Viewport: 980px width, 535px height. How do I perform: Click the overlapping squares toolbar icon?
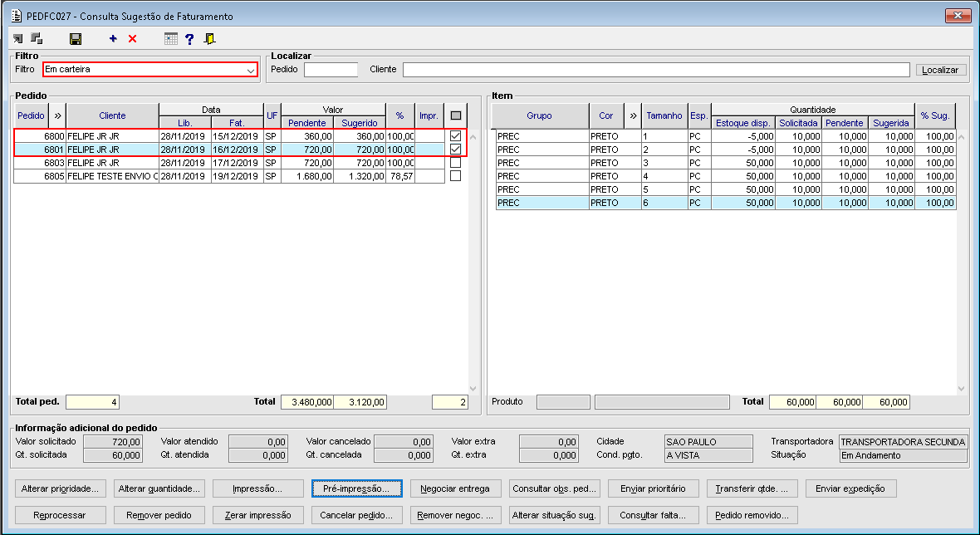(37, 39)
